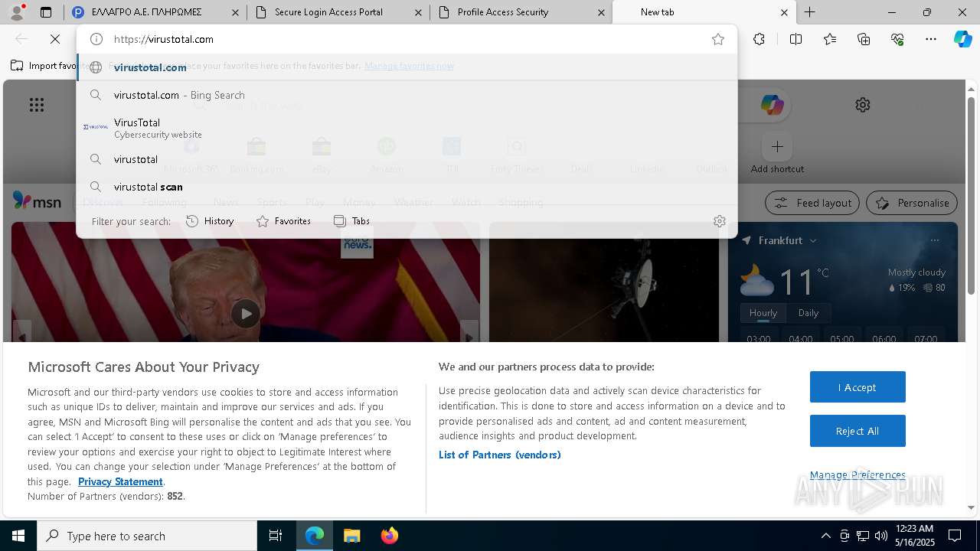Open the Manage Preferences link
Screen dimensions: 980x551
click(x=857, y=475)
